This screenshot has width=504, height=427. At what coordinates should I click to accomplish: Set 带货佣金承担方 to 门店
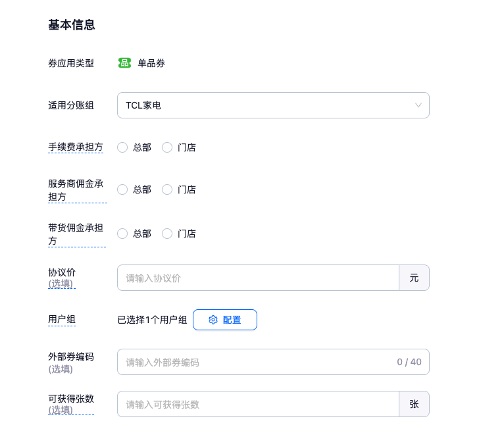pos(167,234)
